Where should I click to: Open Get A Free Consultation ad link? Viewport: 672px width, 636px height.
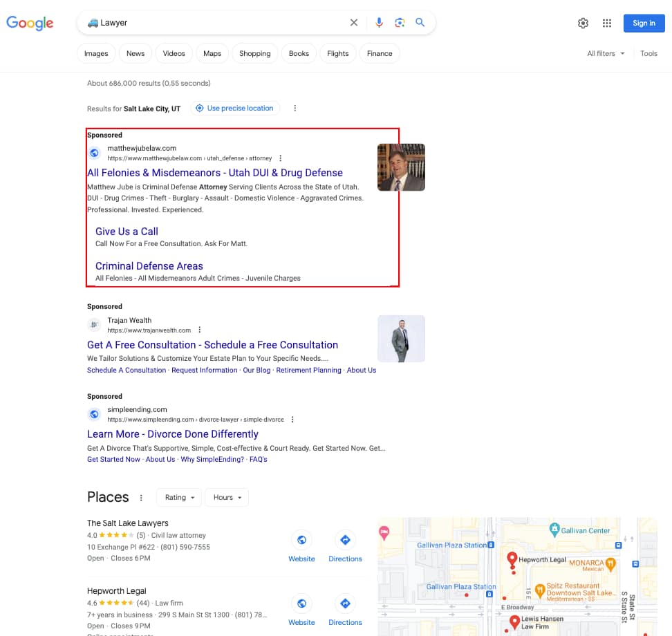pos(212,345)
